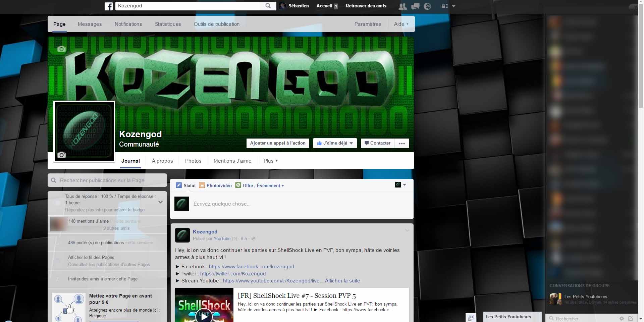
Task: Click the new message compose icon in chat
Action: coord(631,318)
